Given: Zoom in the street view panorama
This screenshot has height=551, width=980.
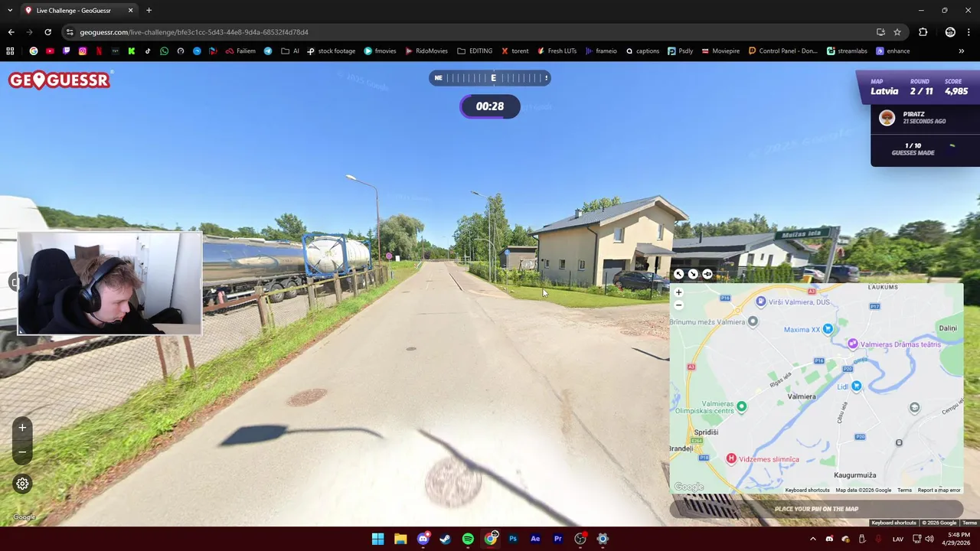Looking at the screenshot, I should 22,428.
